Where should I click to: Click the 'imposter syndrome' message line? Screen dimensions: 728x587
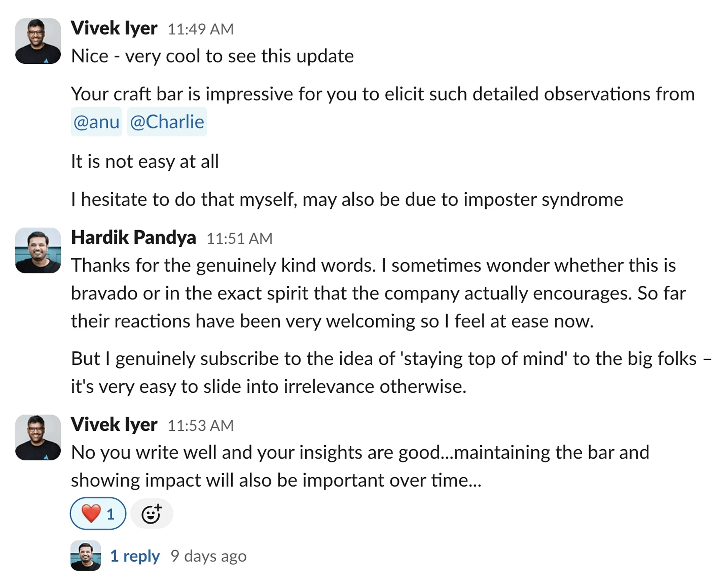[347, 199]
